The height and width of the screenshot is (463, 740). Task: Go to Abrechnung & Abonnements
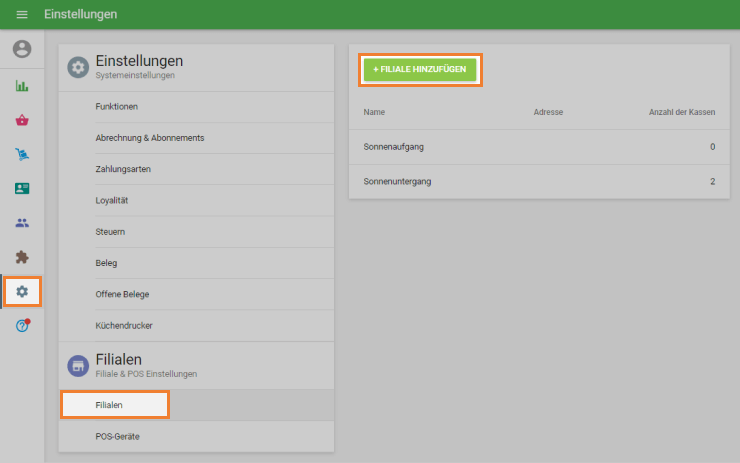click(x=150, y=138)
